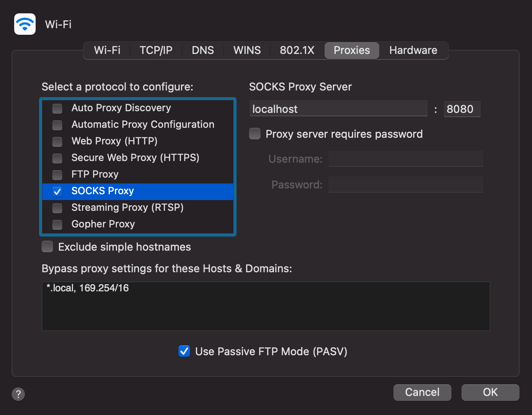The image size is (532, 415).
Task: Click the Username input field
Action: point(405,159)
